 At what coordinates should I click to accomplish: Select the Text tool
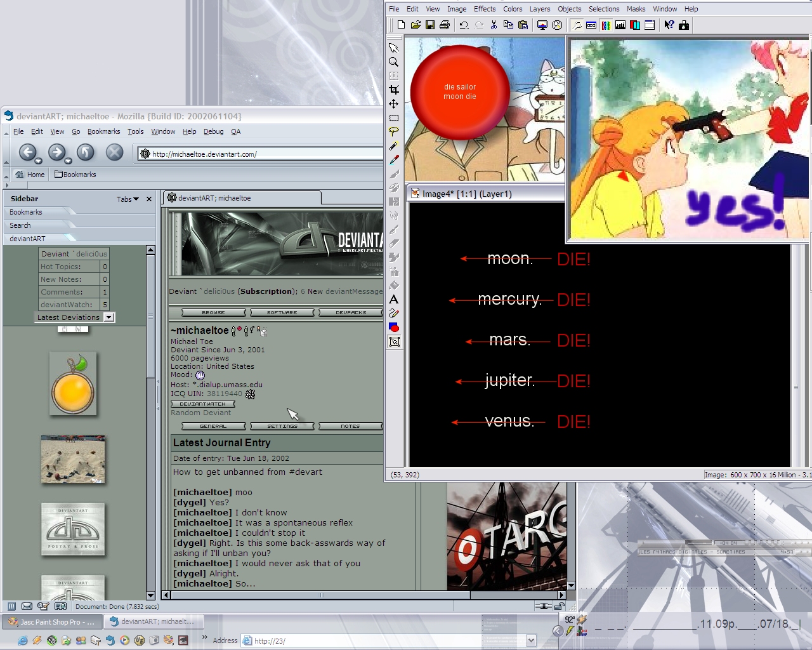pyautogui.click(x=394, y=300)
